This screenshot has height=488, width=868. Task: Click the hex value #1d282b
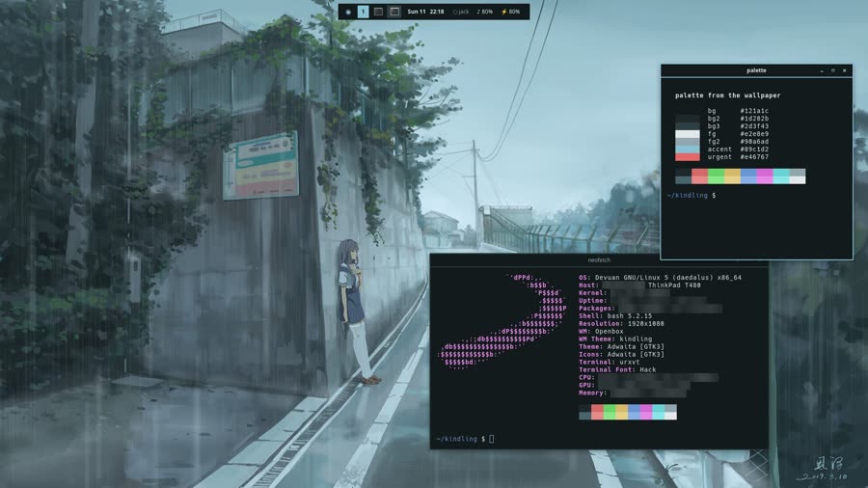754,119
